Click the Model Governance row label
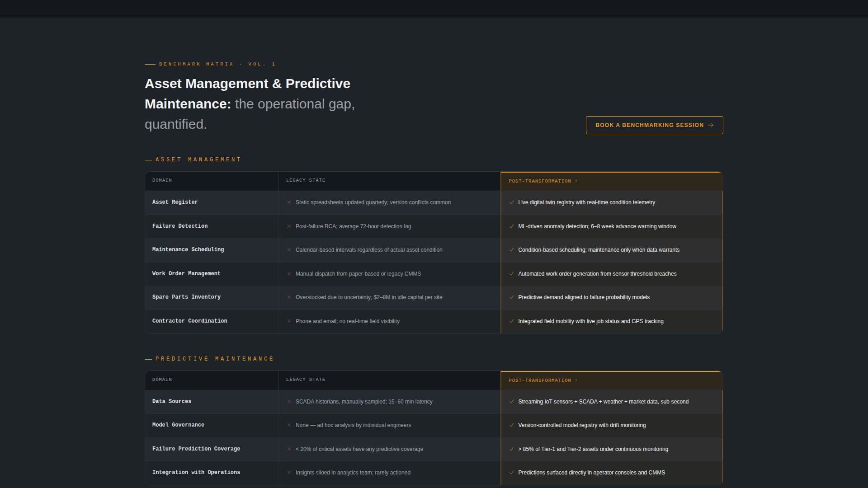 pos(178,425)
